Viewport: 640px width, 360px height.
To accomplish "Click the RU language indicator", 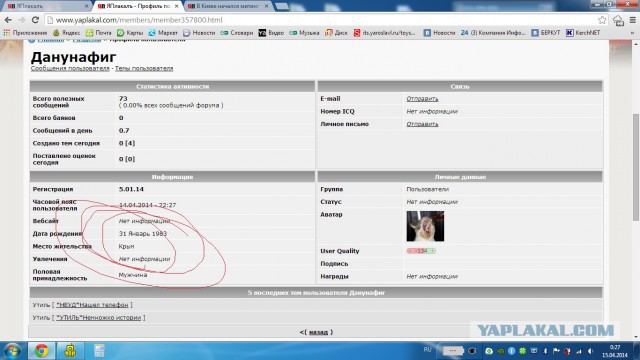I will pyautogui.click(x=427, y=350).
